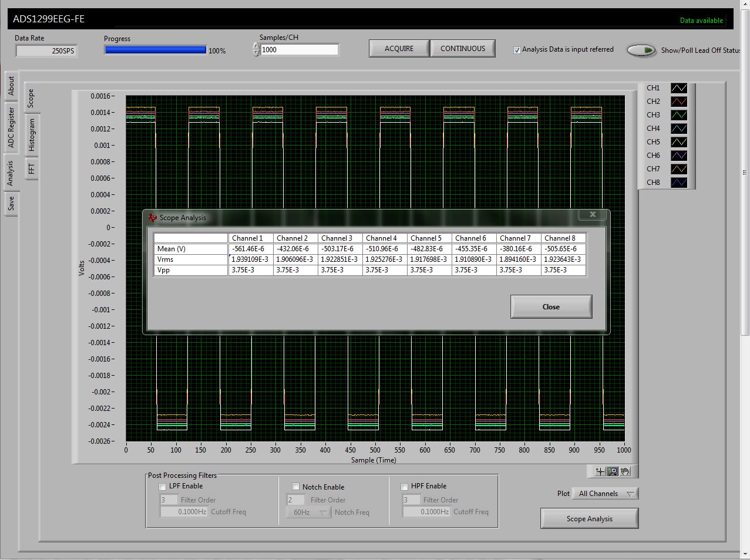
Task: Open the Plot All Channels dropdown
Action: [606, 494]
